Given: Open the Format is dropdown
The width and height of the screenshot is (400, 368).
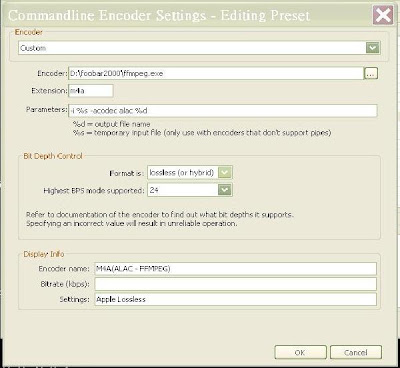Looking at the screenshot, I should [190, 173].
